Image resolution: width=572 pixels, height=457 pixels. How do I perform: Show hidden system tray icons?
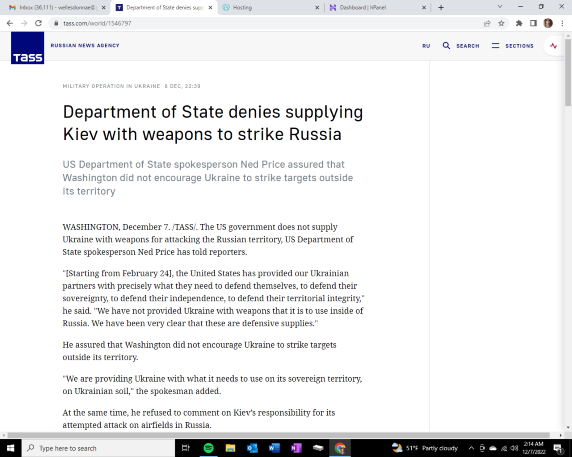coord(471,448)
